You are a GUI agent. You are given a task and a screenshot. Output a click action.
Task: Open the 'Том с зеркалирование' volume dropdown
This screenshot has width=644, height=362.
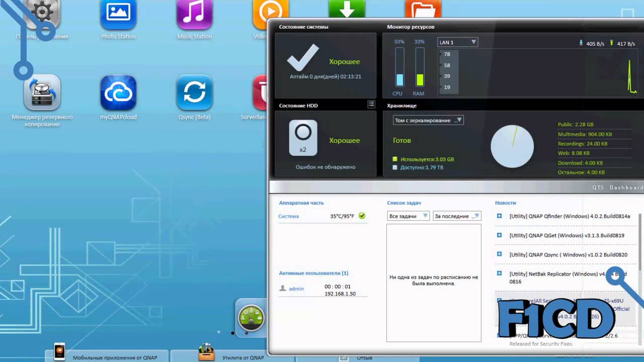[428, 120]
